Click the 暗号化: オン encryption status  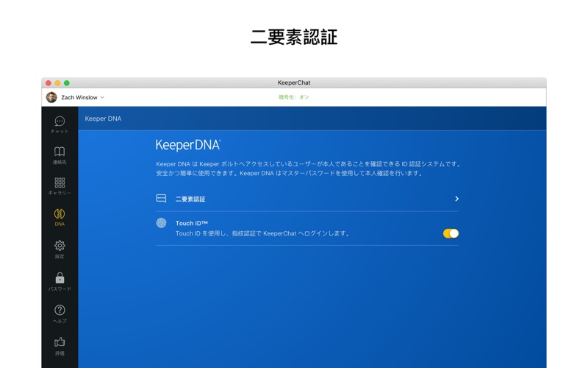(x=293, y=97)
